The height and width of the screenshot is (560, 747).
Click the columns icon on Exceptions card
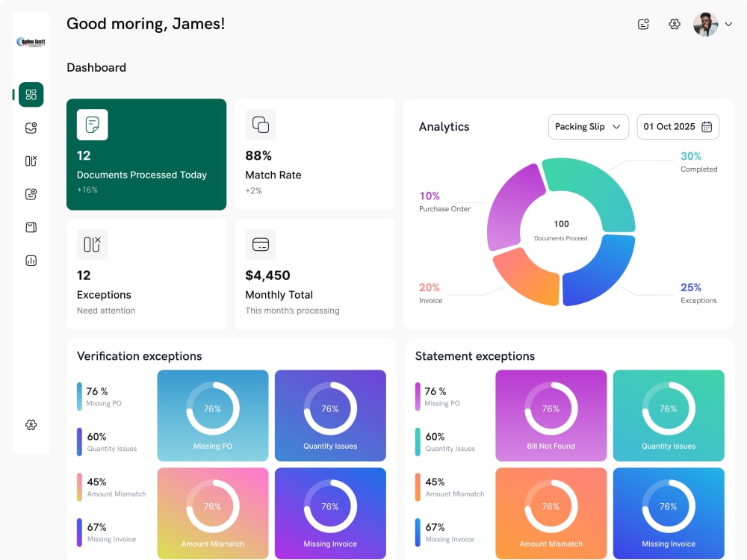point(93,244)
